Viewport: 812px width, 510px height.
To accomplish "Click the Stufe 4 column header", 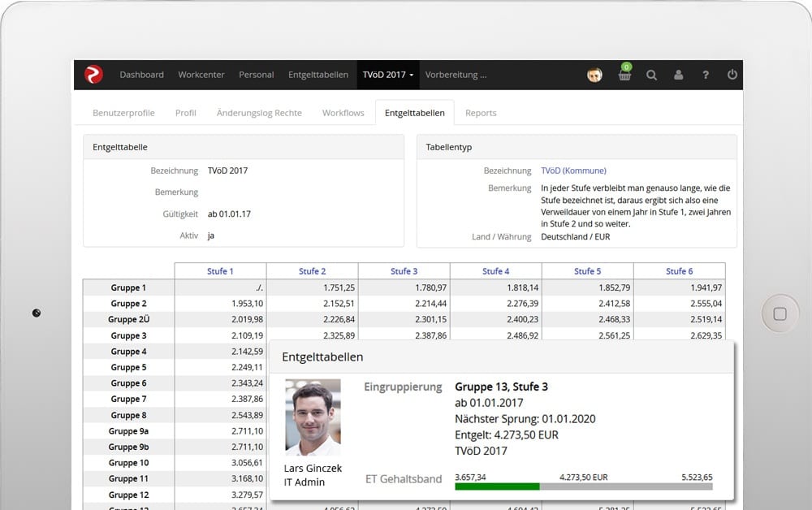I will tap(495, 271).
